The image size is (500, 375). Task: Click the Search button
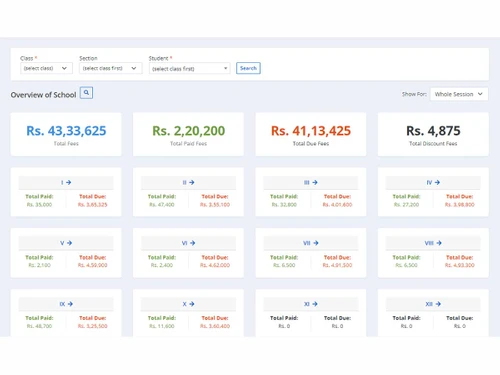pyautogui.click(x=248, y=68)
